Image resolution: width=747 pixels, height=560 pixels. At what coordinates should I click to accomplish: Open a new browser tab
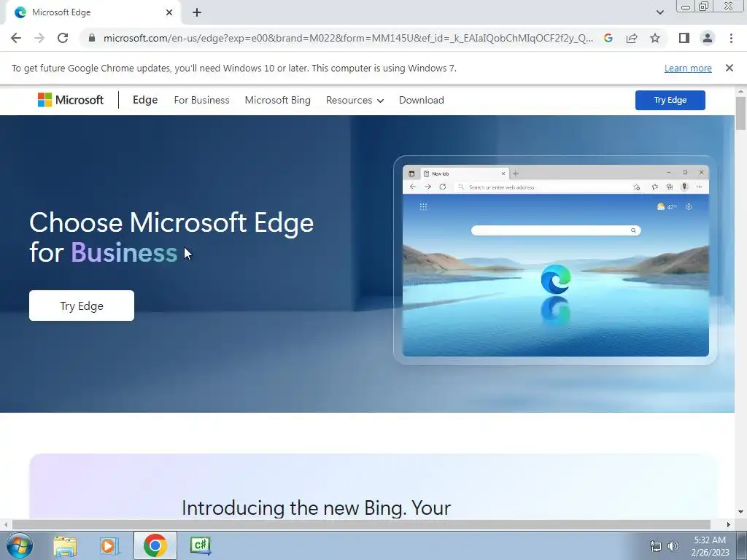pyautogui.click(x=197, y=12)
